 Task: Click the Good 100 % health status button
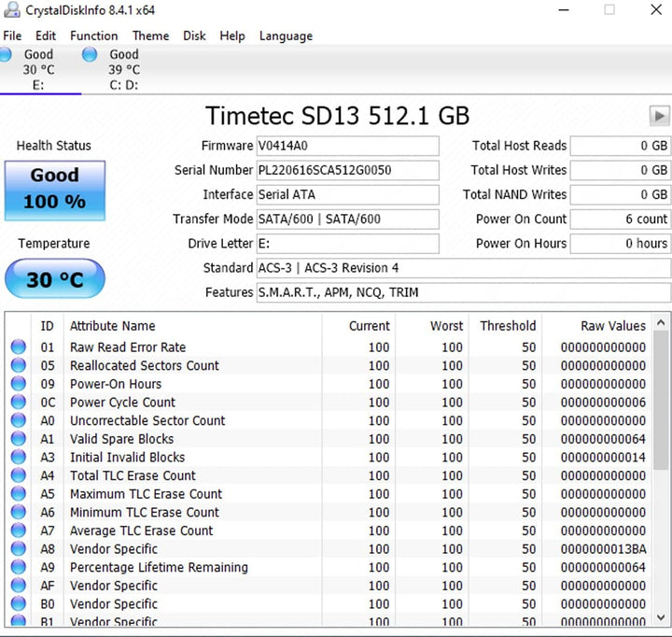pyautogui.click(x=55, y=191)
